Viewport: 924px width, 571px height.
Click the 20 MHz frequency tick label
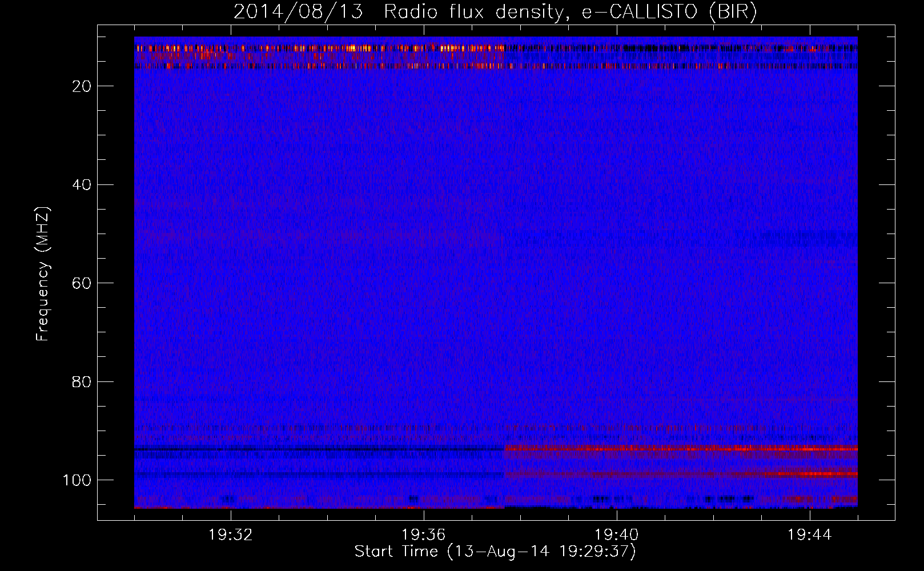(82, 86)
